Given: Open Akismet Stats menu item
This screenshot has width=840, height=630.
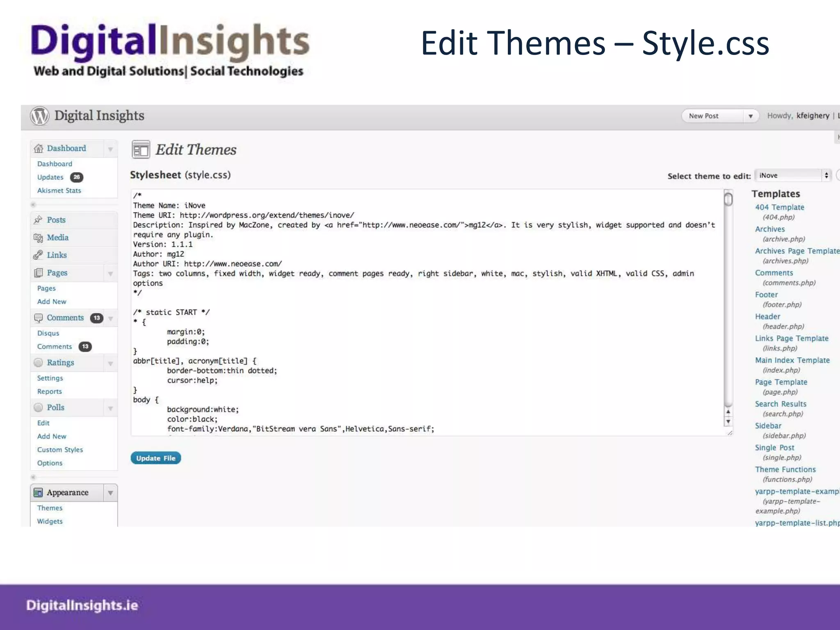Looking at the screenshot, I should [x=59, y=191].
